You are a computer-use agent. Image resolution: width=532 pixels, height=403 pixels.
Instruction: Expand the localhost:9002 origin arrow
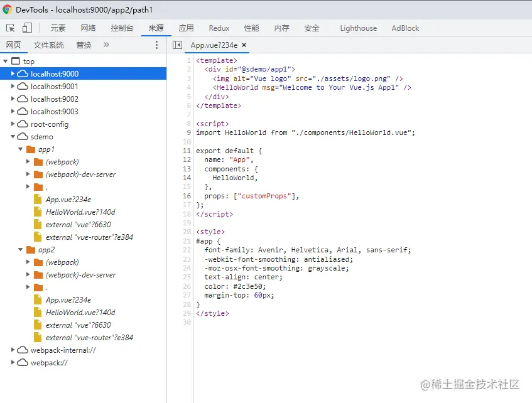13,99
